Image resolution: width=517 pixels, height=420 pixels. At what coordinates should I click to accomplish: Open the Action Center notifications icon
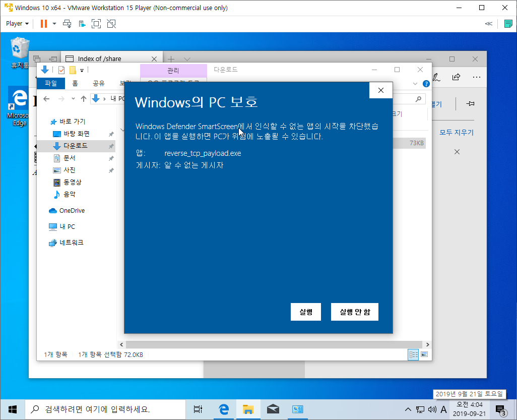point(500,410)
